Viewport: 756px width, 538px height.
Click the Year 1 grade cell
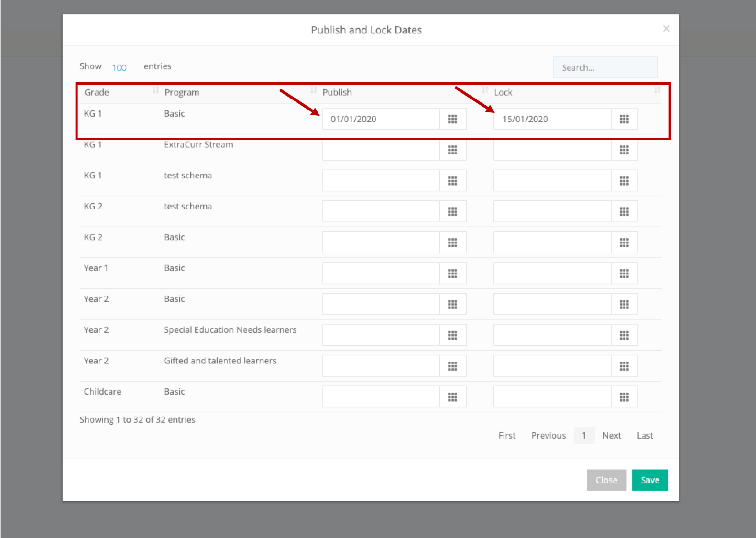pos(96,268)
